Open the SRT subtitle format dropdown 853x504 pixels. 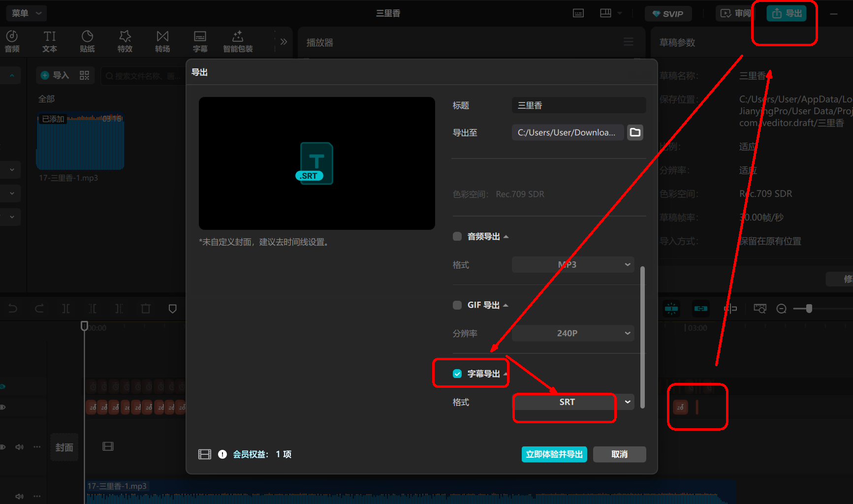pyautogui.click(x=573, y=402)
